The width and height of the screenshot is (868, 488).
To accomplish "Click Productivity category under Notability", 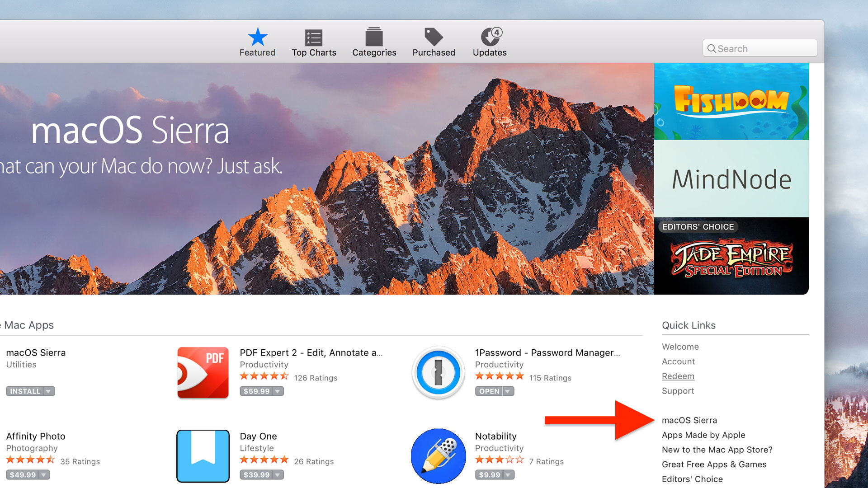I will pyautogui.click(x=499, y=448).
